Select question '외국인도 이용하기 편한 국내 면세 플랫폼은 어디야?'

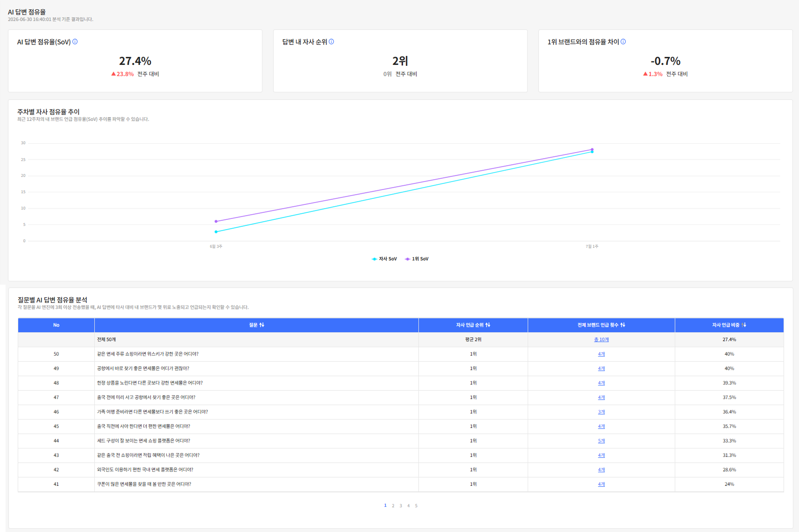coord(145,470)
